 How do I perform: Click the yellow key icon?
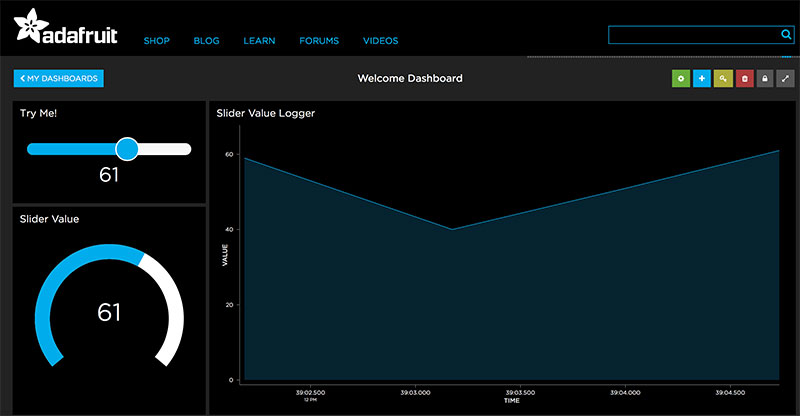[x=723, y=78]
